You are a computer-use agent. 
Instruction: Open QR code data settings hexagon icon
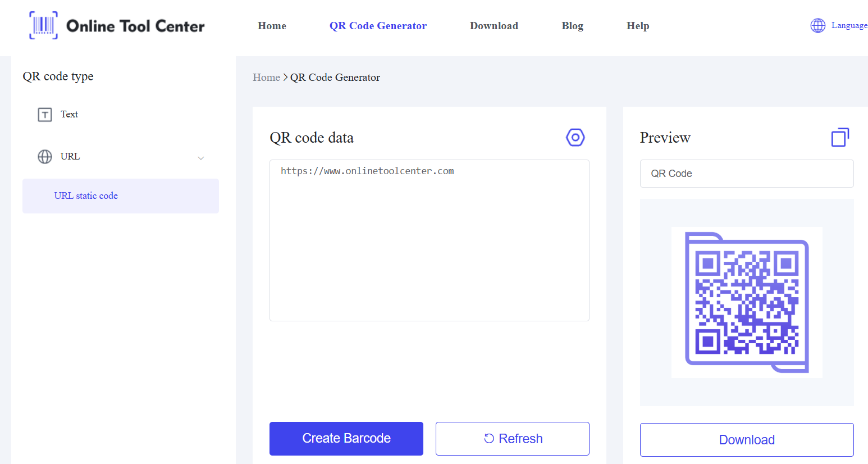[575, 137]
